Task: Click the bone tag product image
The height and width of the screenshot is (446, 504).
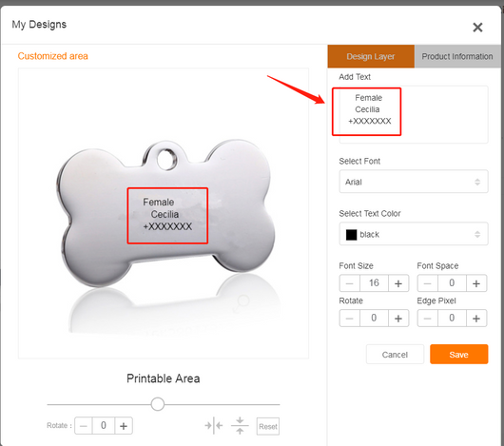Action: pyautogui.click(x=165, y=212)
